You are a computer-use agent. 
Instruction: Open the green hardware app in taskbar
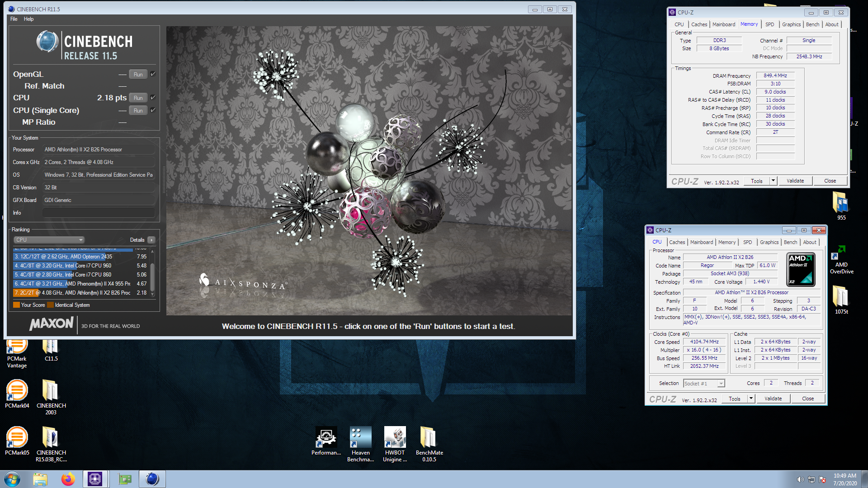125,479
